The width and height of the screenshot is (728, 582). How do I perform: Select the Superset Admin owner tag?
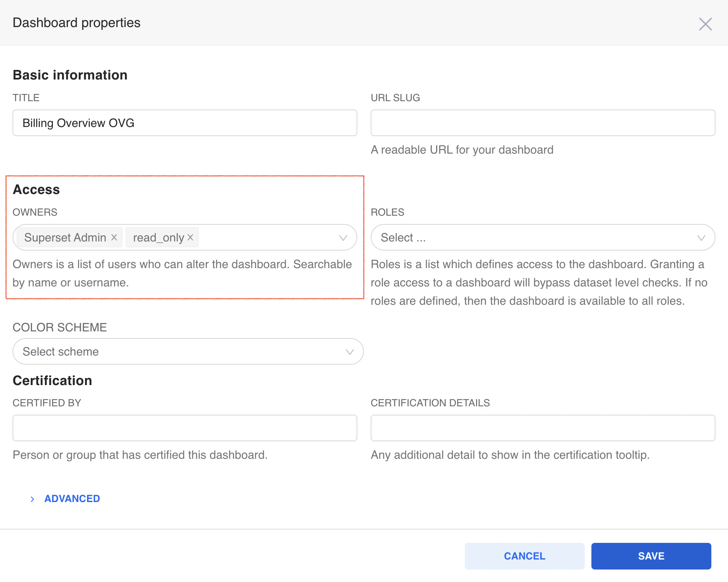pyautogui.click(x=65, y=237)
